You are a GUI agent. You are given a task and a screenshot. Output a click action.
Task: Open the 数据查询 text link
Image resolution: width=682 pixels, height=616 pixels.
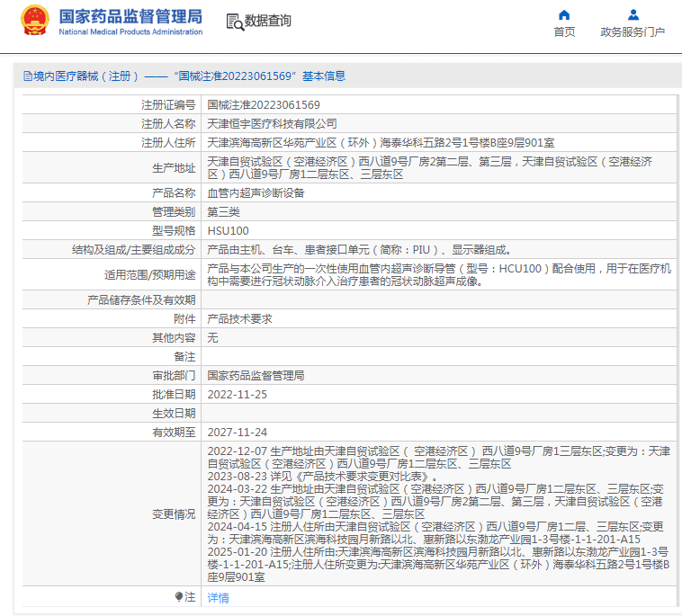pyautogui.click(x=267, y=21)
